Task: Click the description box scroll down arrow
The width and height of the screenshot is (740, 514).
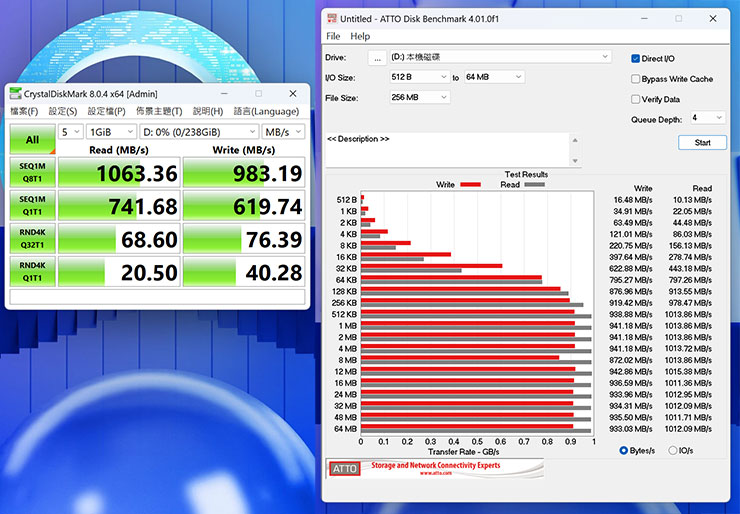Action: (x=575, y=161)
